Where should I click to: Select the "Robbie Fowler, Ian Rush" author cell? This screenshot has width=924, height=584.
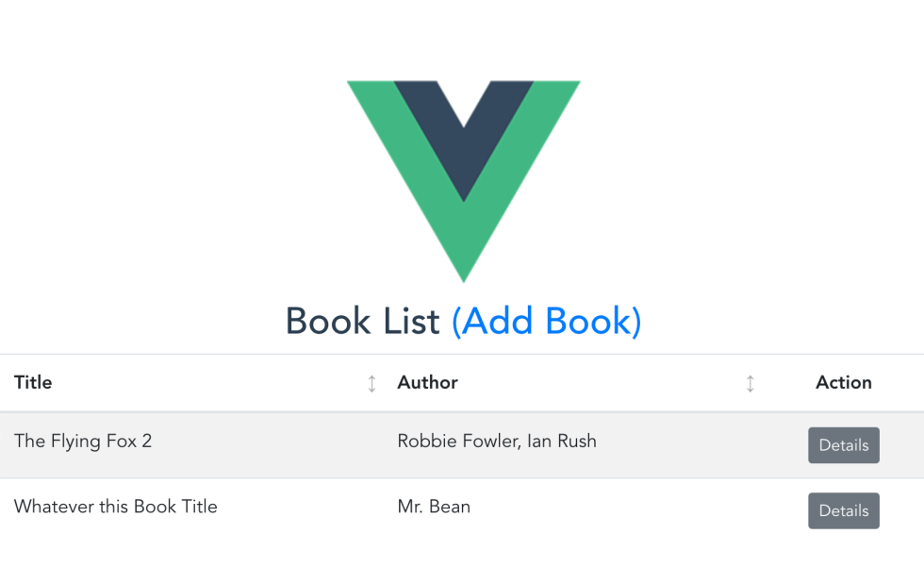click(497, 441)
